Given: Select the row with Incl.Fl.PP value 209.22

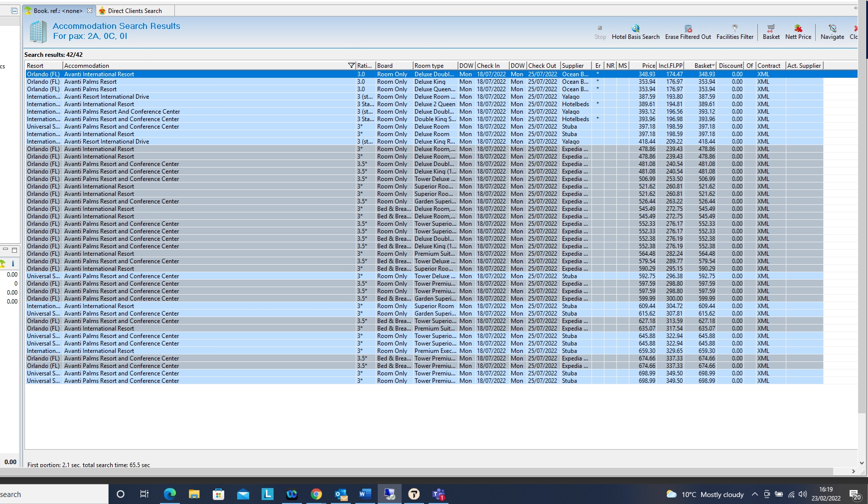Looking at the screenshot, I should [425, 142].
